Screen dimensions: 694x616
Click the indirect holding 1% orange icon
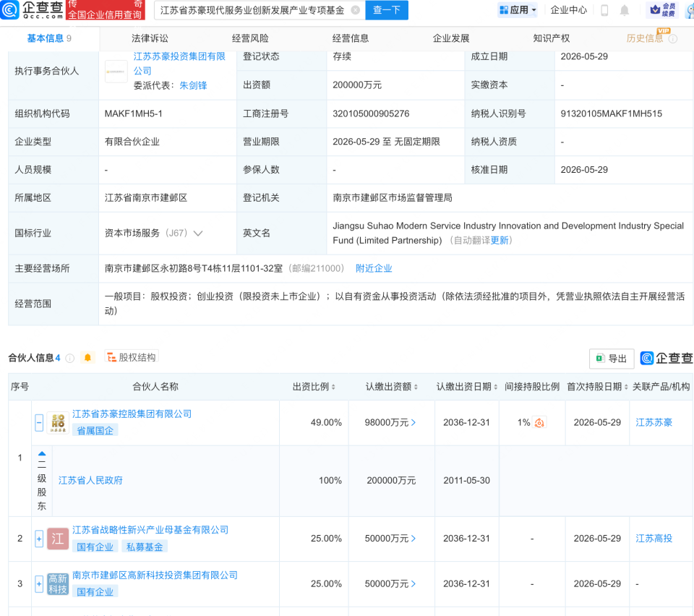[539, 423]
